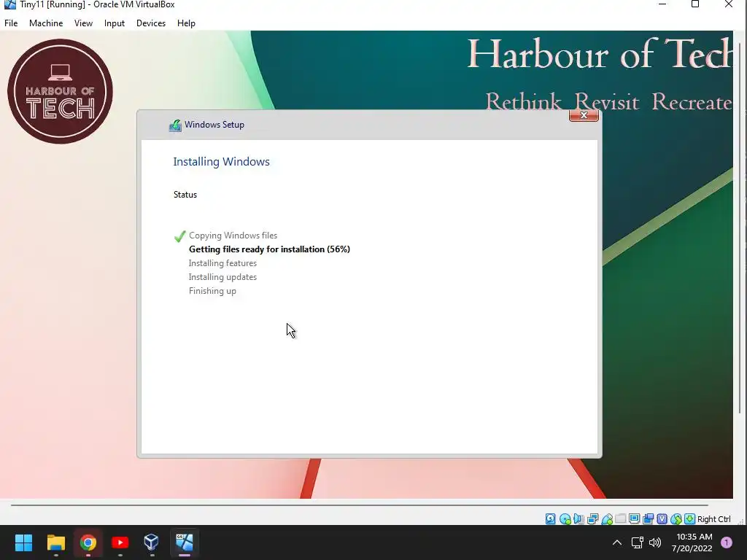Click the 'Finishing up' step text
The image size is (747, 560).
(212, 291)
